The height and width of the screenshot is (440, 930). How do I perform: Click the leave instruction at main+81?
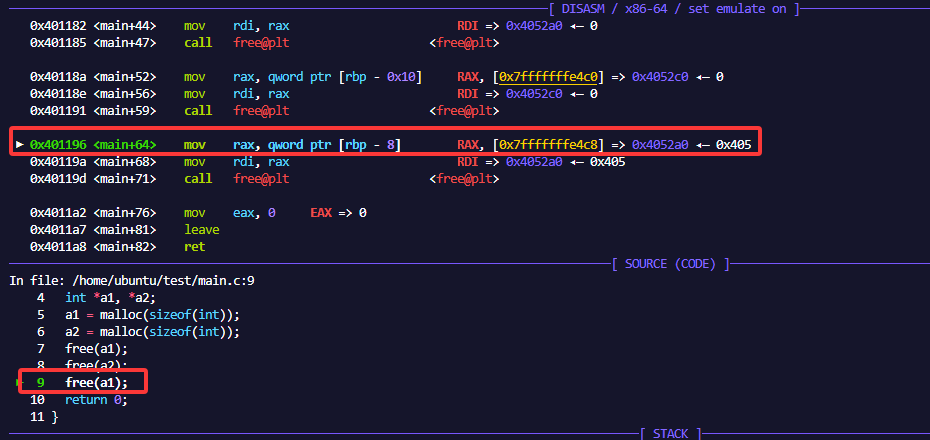(x=202, y=230)
